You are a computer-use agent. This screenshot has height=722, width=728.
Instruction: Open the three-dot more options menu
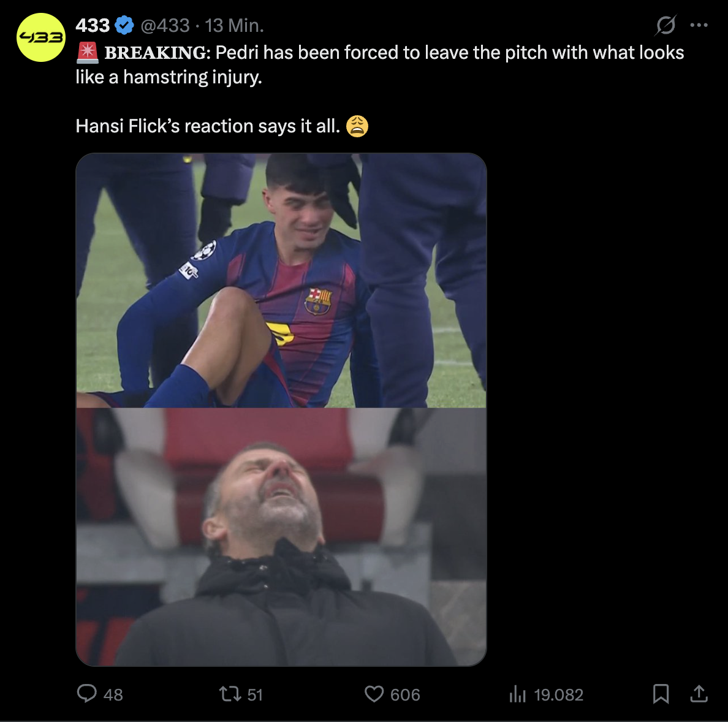(699, 26)
